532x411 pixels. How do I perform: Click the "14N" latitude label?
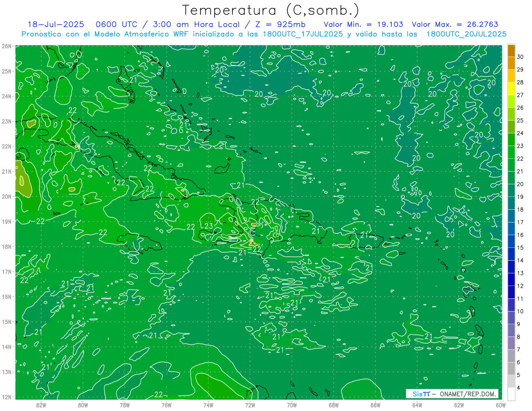click(6, 347)
